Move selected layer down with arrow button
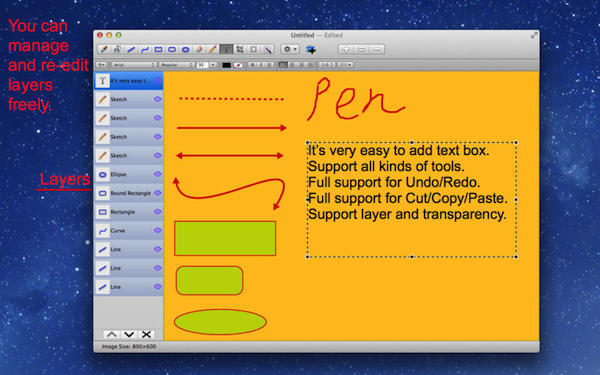This screenshot has width=600, height=375. pos(129,334)
